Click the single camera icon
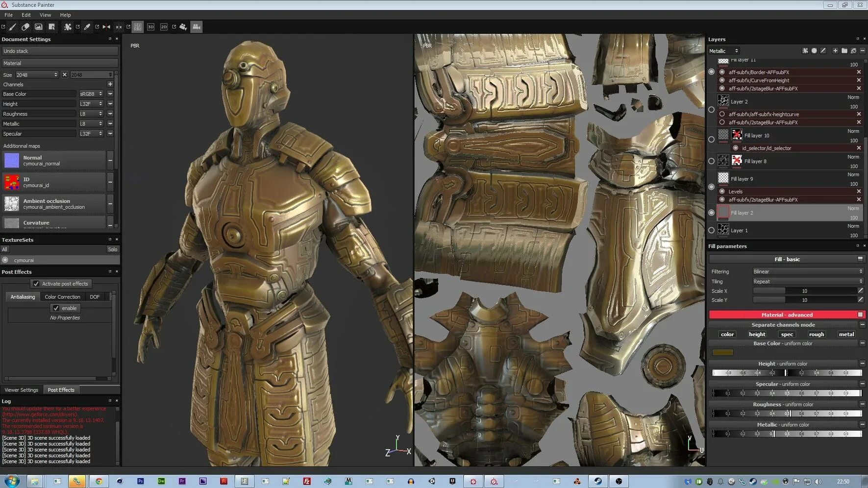The width and height of the screenshot is (868, 488). point(183,27)
